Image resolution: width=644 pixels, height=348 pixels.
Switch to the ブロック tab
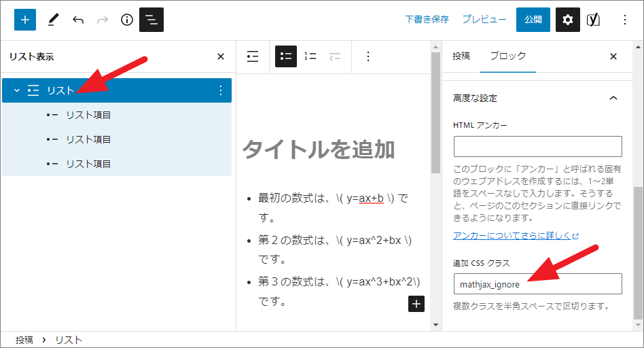pyautogui.click(x=507, y=56)
